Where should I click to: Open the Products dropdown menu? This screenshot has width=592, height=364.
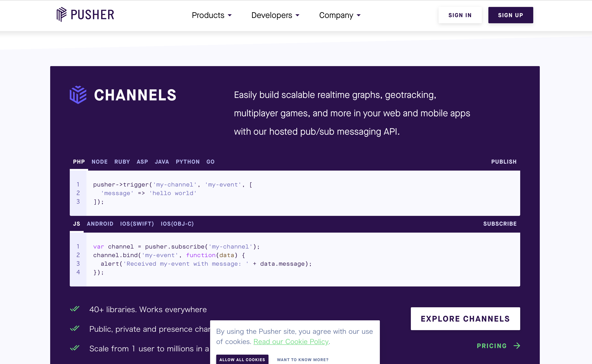pos(212,15)
